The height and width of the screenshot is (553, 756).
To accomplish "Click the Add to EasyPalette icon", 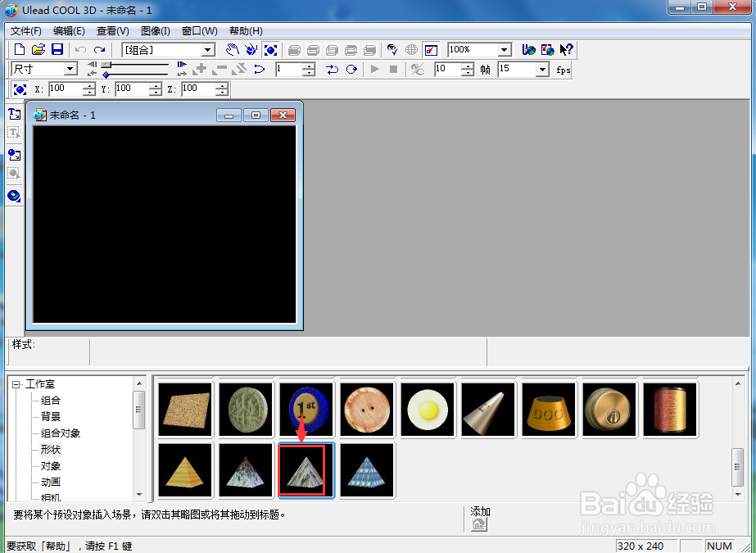I will click(x=479, y=524).
